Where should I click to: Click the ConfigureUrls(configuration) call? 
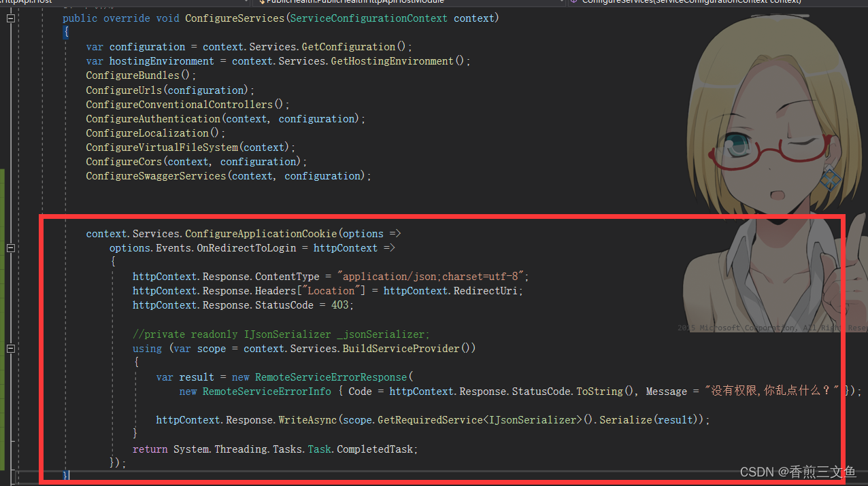(170, 90)
